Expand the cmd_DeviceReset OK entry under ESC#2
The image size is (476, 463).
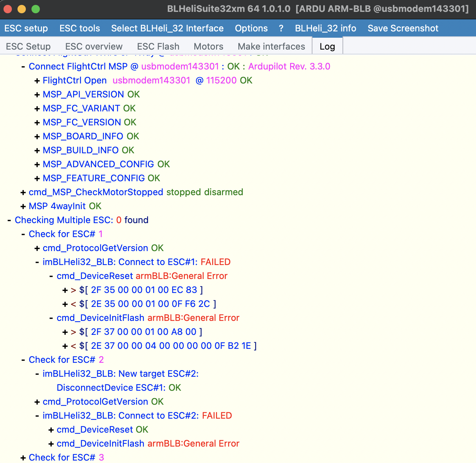pyautogui.click(x=51, y=429)
